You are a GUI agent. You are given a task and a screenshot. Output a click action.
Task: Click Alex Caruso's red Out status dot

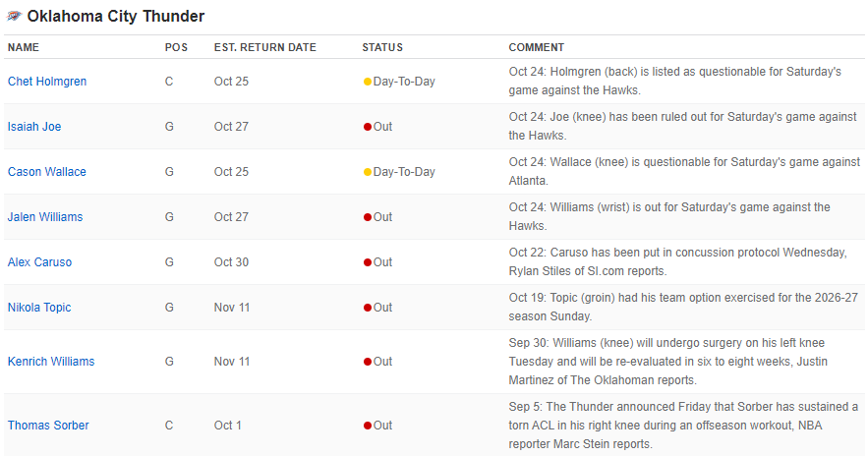tap(368, 262)
